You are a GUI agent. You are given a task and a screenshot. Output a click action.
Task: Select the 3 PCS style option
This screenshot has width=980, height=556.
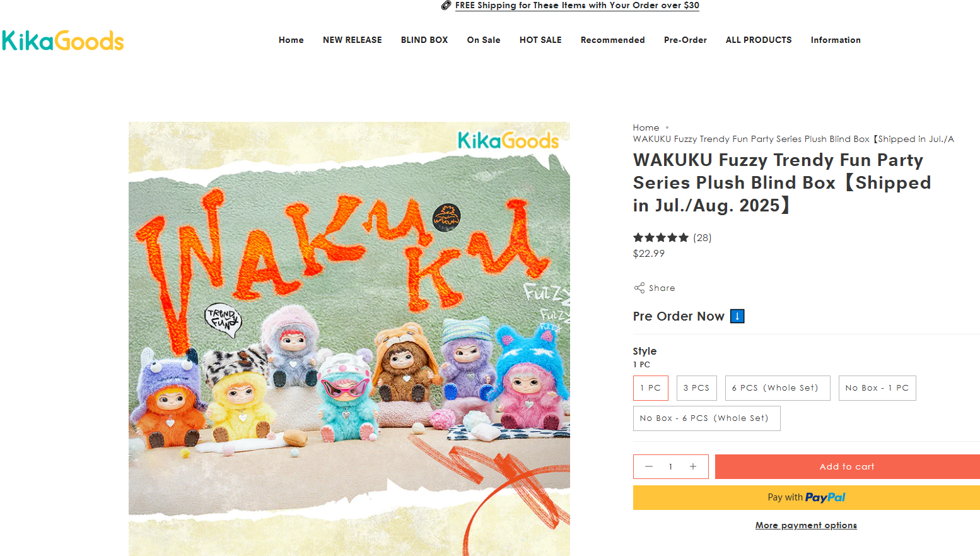696,388
